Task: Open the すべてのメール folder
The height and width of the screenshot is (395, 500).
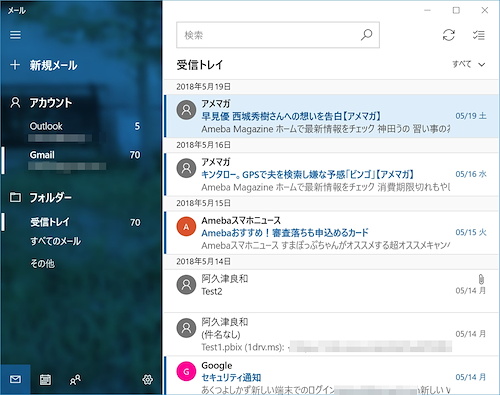Action: coord(56,241)
